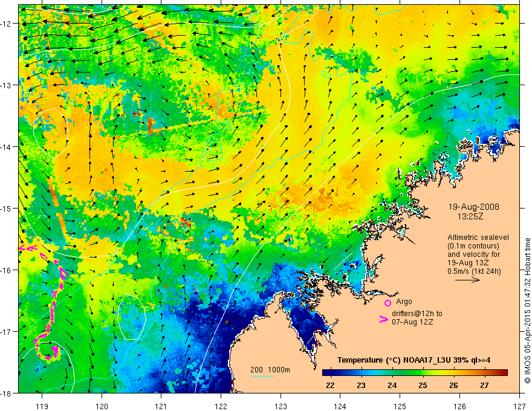
Task: Click the longitude axis label 121
Action: click(161, 406)
